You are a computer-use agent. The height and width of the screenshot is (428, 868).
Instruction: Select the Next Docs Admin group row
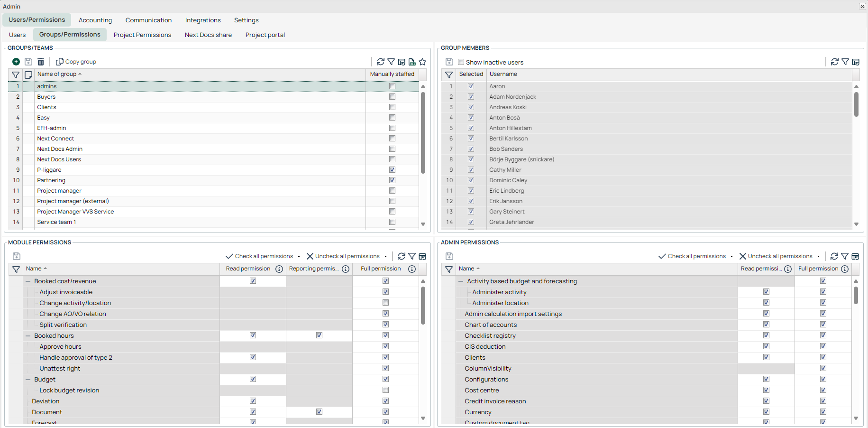[213, 149]
